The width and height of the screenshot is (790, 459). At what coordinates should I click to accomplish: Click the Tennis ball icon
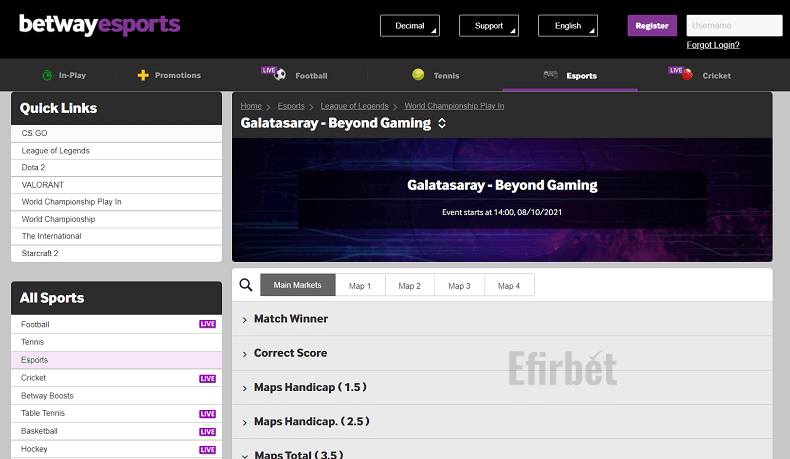tap(418, 75)
